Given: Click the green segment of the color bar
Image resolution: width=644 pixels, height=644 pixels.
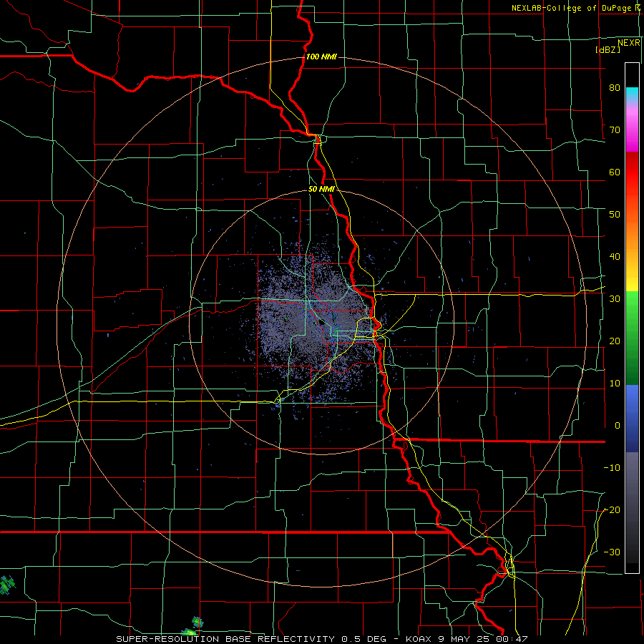Looking at the screenshot, I should tap(632, 338).
